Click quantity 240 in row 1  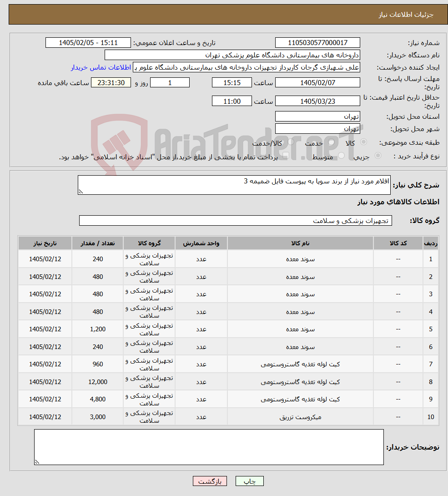pos(98,259)
